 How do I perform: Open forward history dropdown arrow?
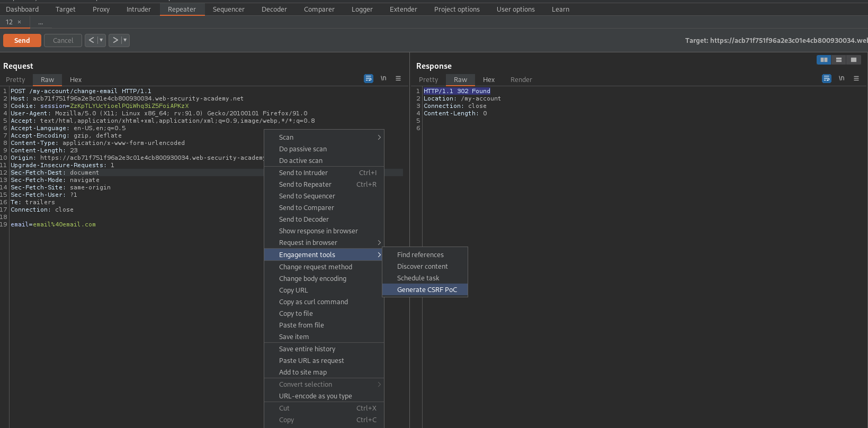point(125,40)
